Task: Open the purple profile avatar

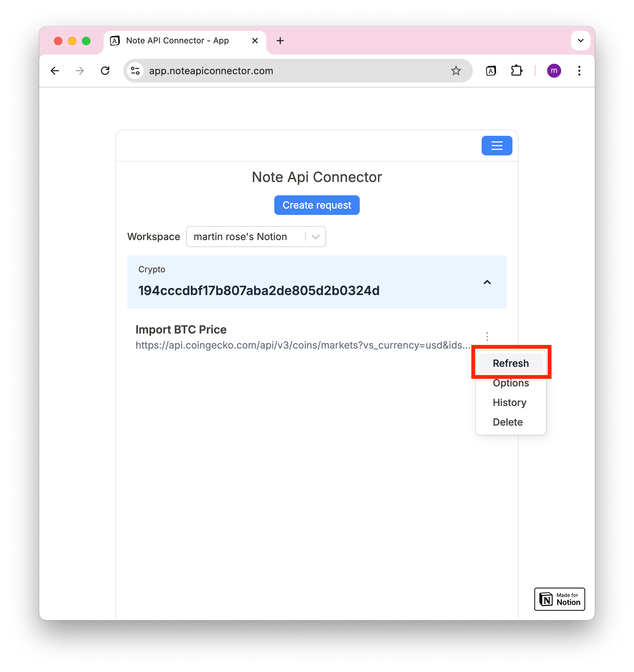Action: click(x=554, y=71)
